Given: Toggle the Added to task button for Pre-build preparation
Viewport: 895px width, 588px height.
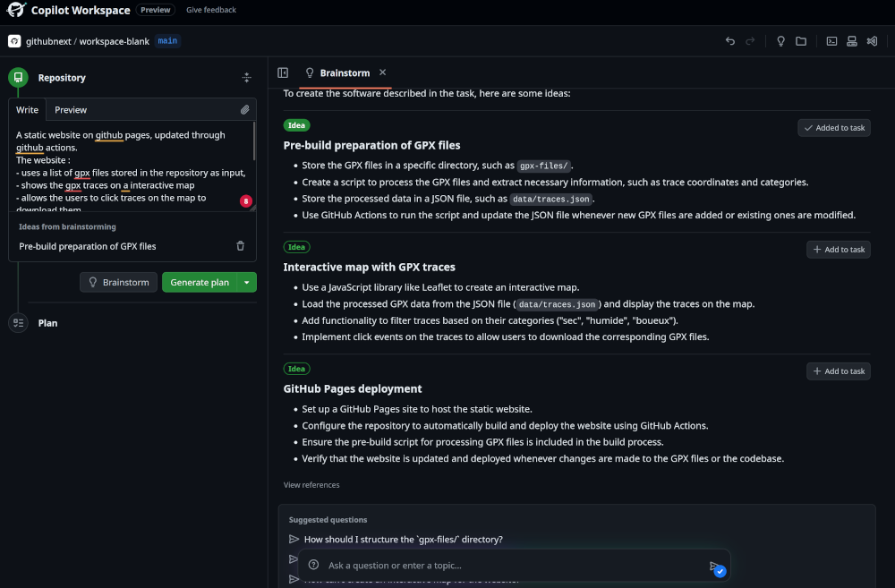Looking at the screenshot, I should [x=834, y=128].
